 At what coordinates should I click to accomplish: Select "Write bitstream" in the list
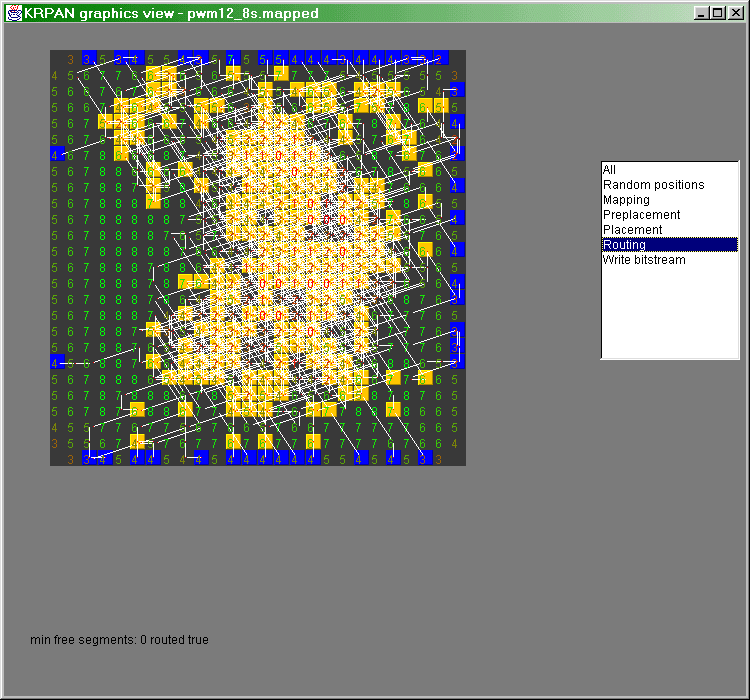point(644,260)
